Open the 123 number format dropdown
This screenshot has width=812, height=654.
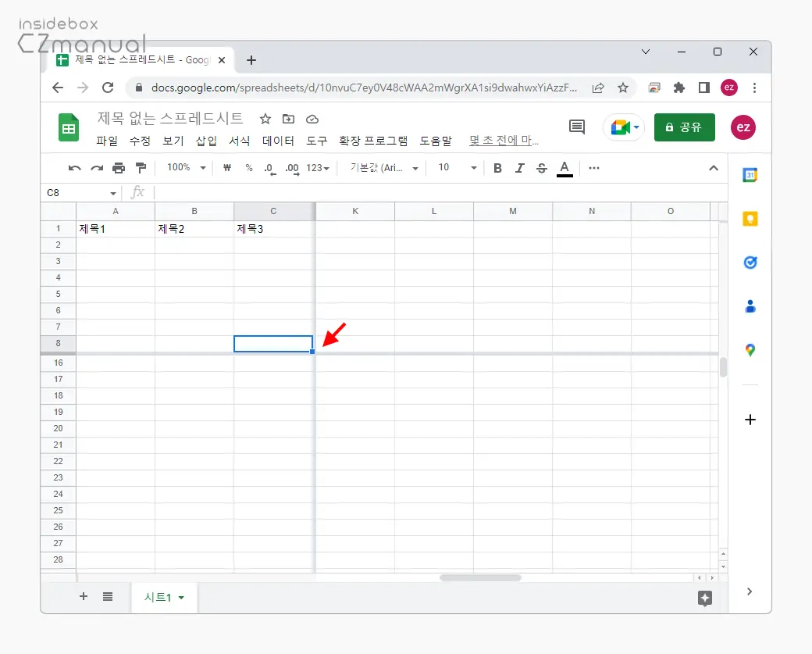pyautogui.click(x=318, y=168)
